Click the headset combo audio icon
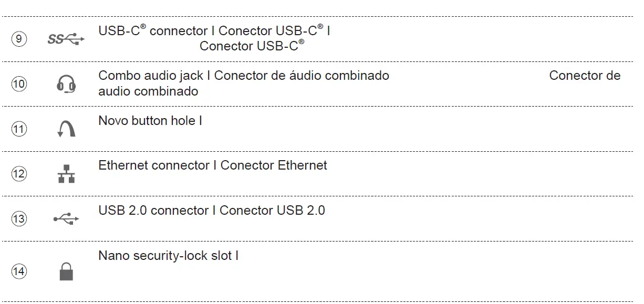644x304 pixels. point(66,84)
